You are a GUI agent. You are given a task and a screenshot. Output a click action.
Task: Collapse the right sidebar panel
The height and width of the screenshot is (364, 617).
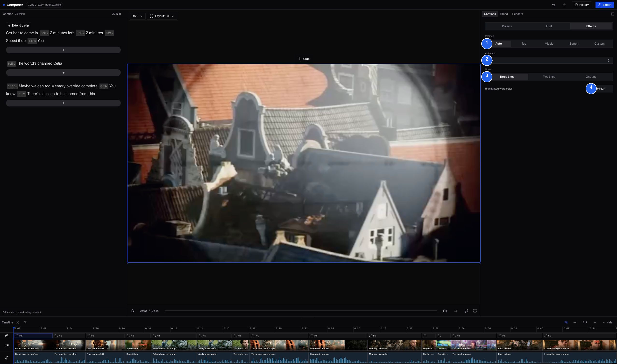(612, 14)
